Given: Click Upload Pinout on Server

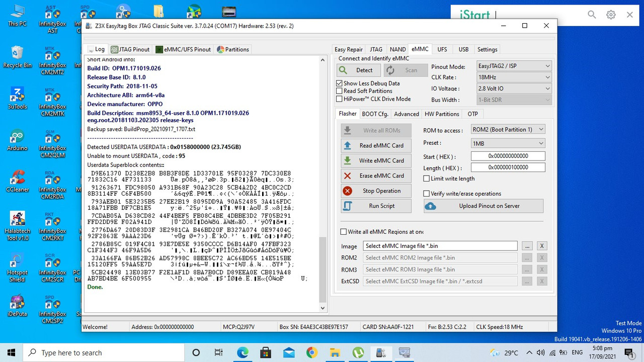Looking at the screenshot, I should (483, 206).
